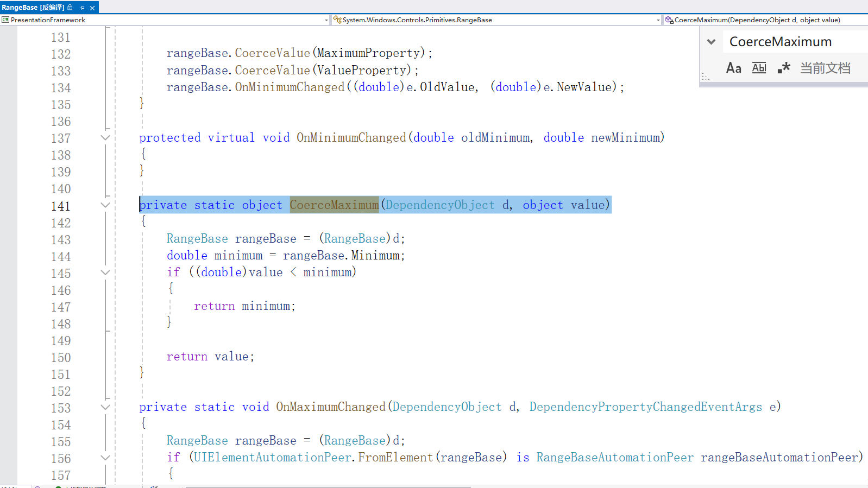Viewport: 868px width, 488px height.
Task: Click the read-only lock icon on RangeBase tab
Action: pos(70,8)
